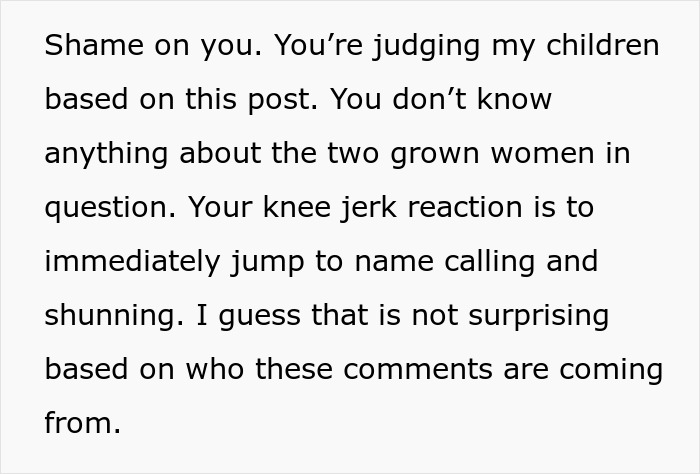Click on the word "don’t"
The width and height of the screenshot is (700, 474).
pyautogui.click(x=429, y=99)
